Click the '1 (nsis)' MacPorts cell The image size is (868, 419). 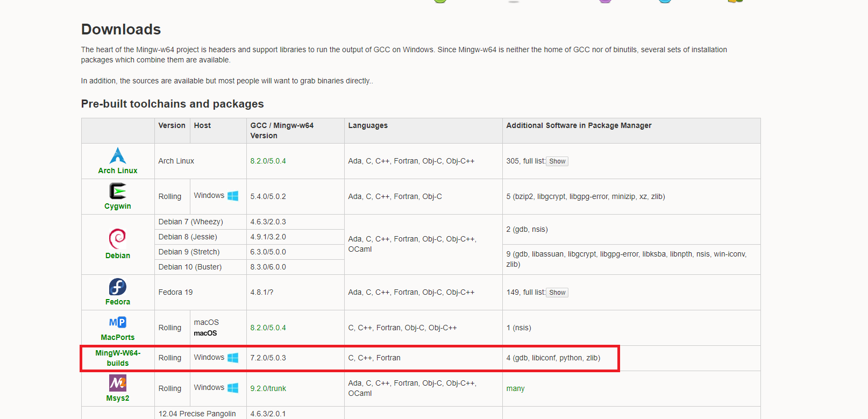tap(631, 328)
